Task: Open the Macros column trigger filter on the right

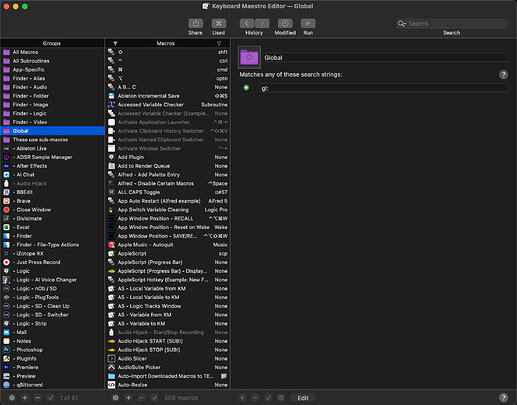Action: pyautogui.click(x=219, y=43)
